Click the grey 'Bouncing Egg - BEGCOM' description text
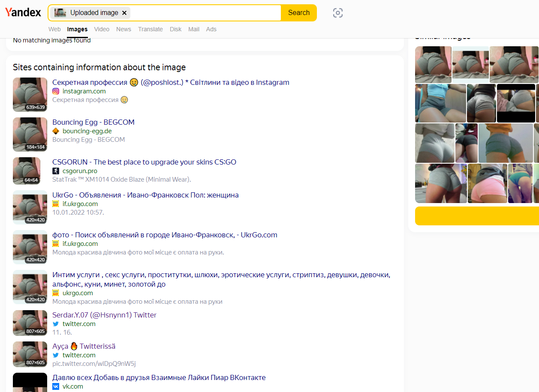Viewport: 539px width, 392px height. pyautogui.click(x=89, y=140)
